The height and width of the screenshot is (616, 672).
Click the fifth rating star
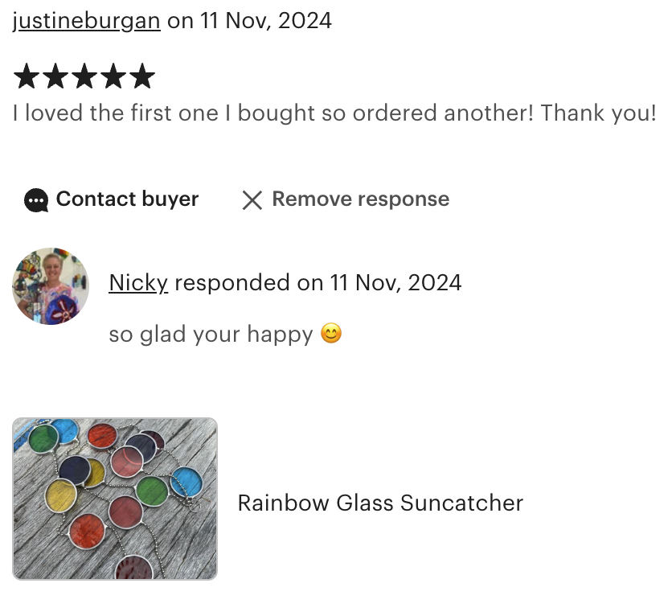(x=142, y=77)
